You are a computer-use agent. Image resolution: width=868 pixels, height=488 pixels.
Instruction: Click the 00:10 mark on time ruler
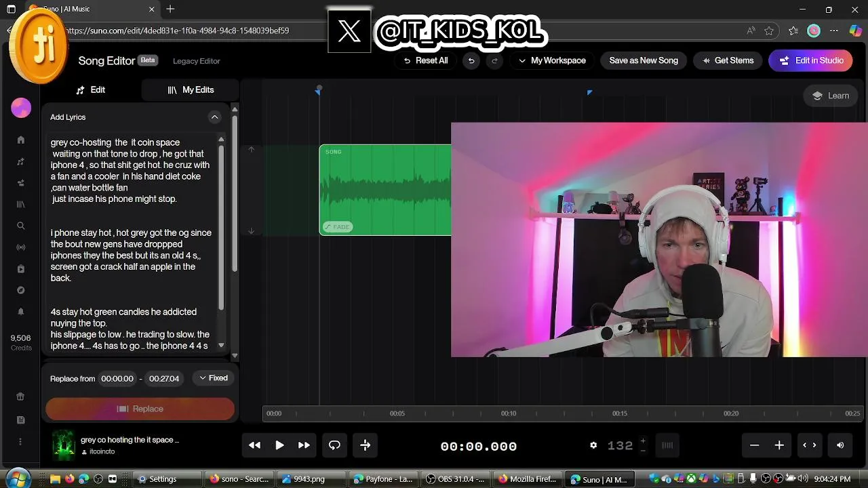pos(509,413)
